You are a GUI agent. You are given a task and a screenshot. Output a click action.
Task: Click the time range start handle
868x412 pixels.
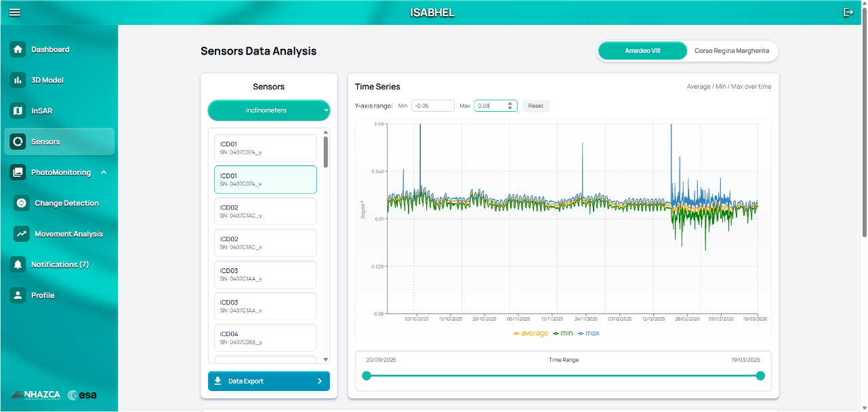point(367,376)
